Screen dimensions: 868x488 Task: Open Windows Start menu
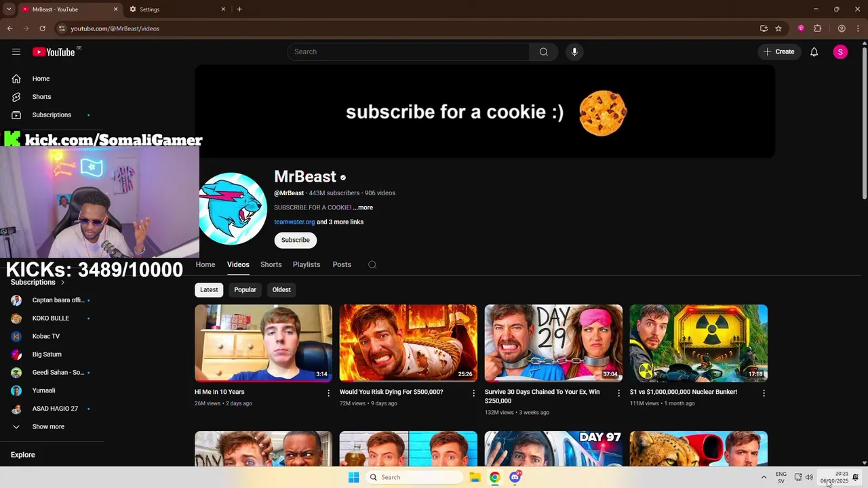pos(353,477)
